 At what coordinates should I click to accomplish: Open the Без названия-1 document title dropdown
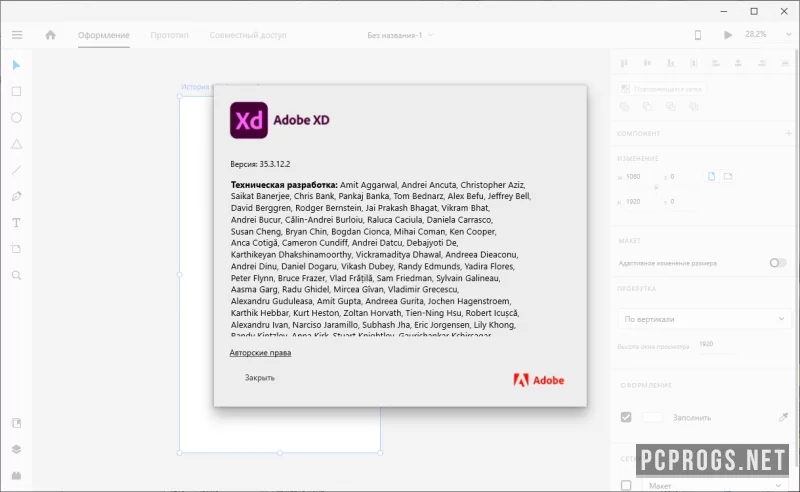coord(401,35)
